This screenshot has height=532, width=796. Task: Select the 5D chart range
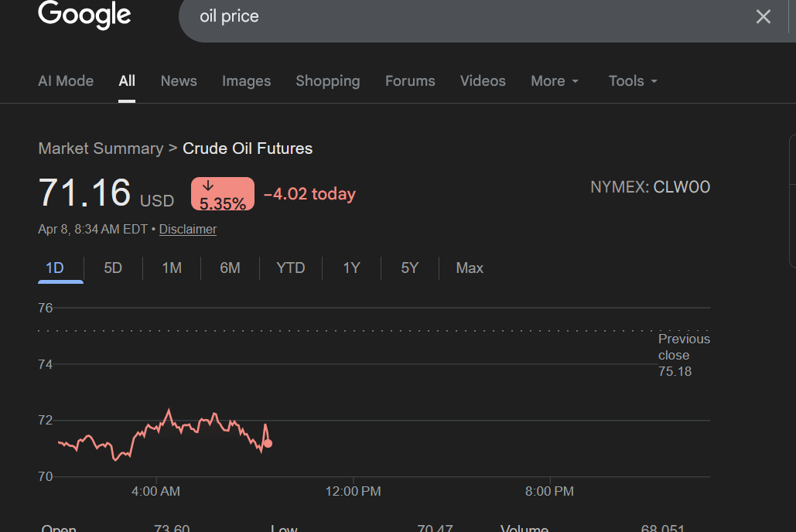[x=113, y=268]
